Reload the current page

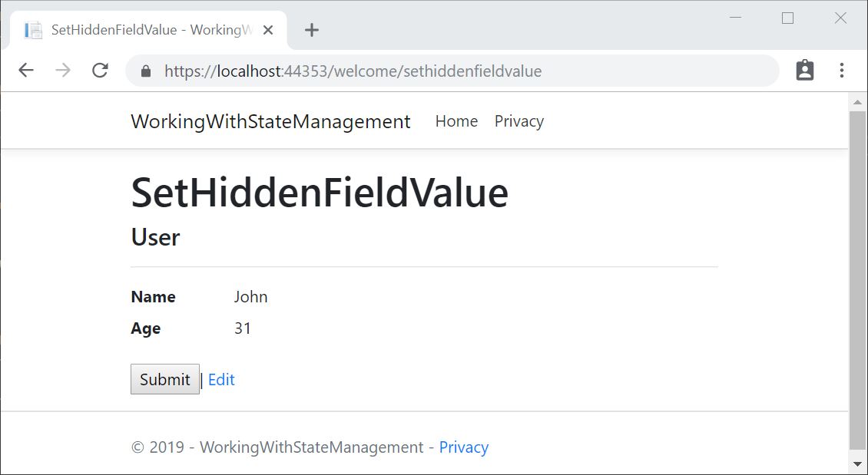pos(100,69)
